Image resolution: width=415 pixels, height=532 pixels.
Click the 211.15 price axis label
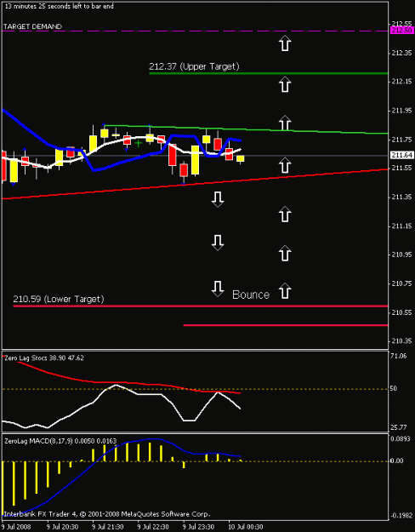click(402, 226)
